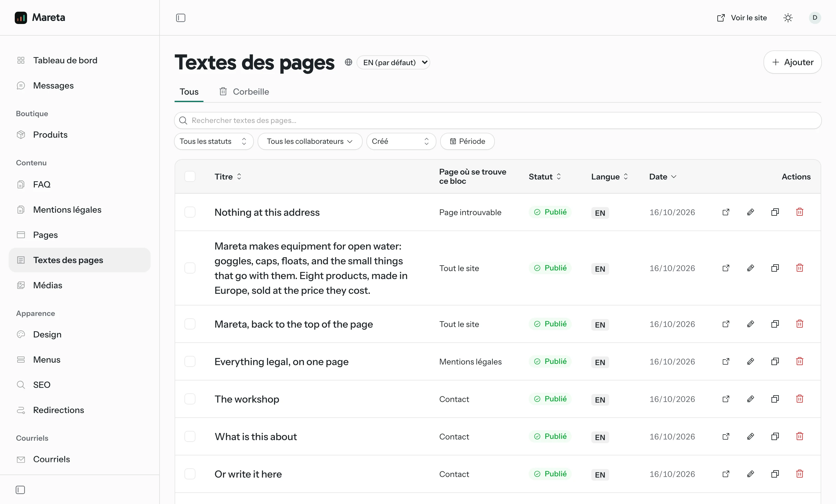Screen dimensions: 836x504
Task: Select 'Or write it here' row checkbox
Action: coord(190,474)
